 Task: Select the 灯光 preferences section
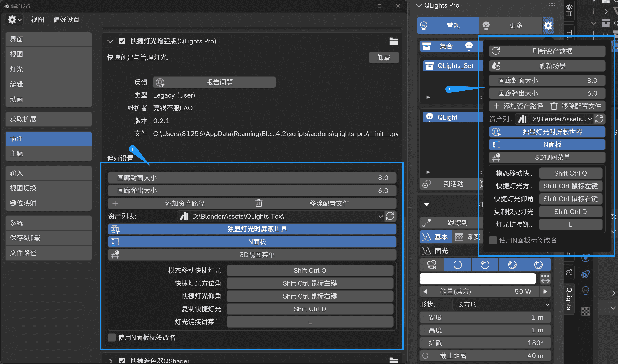[49, 69]
